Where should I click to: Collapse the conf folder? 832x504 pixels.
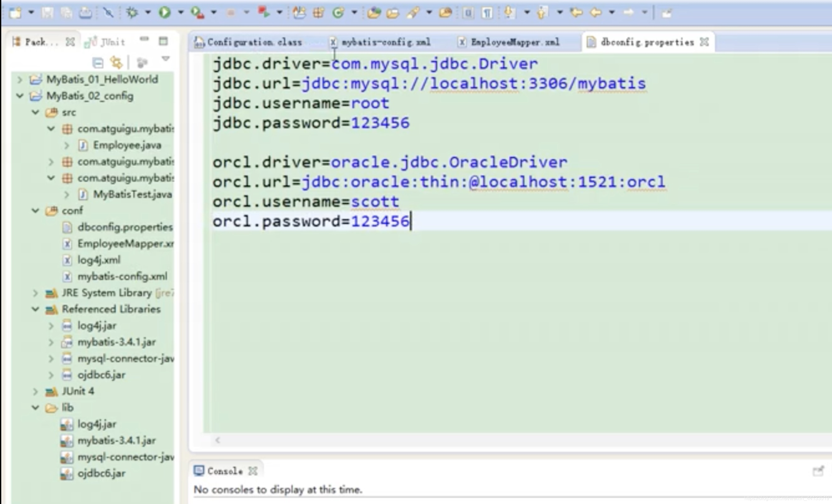coord(35,211)
